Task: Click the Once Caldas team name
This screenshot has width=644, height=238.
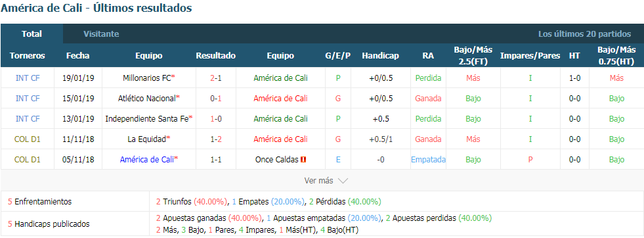Action: coord(277,160)
